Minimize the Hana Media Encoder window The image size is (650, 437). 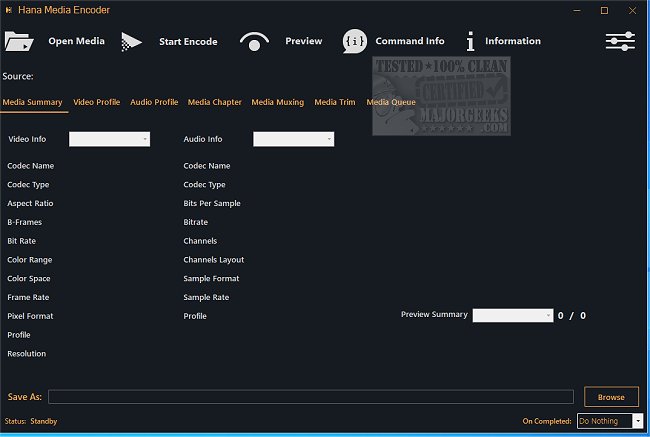577,10
